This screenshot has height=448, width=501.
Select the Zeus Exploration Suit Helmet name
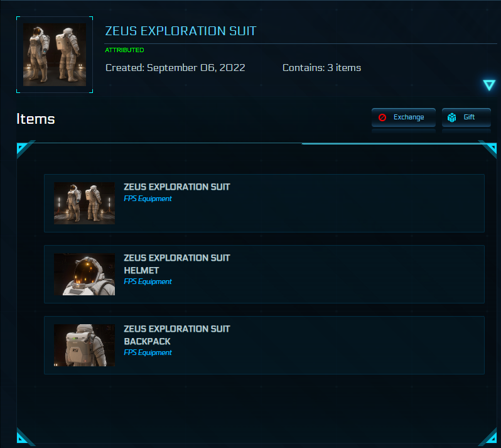pos(177,264)
